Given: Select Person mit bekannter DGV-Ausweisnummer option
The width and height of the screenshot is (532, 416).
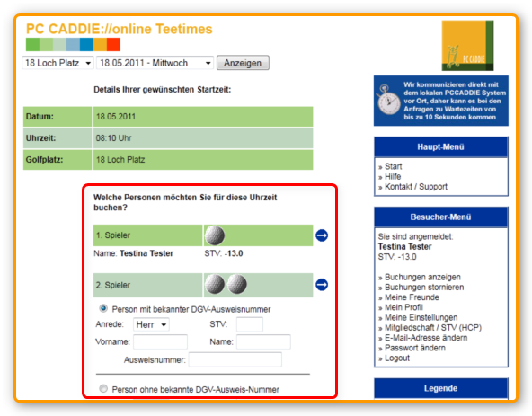Looking at the screenshot, I should pyautogui.click(x=103, y=308).
